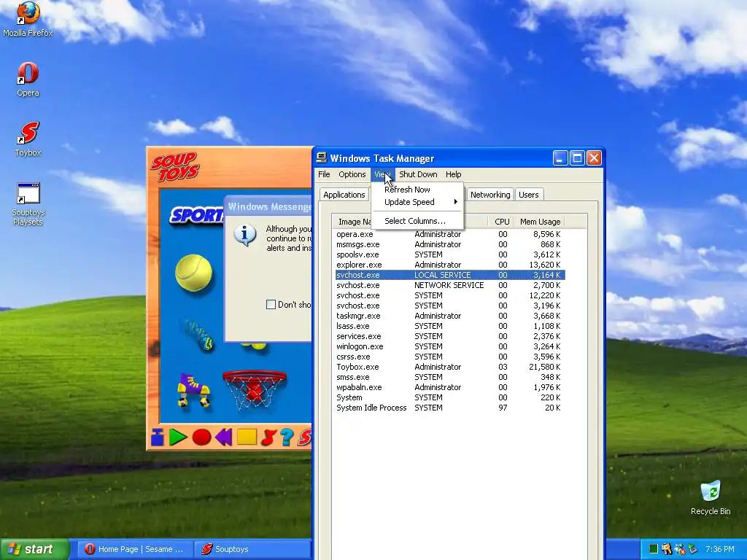Switch to Home Page Sesame taskbar button
The height and width of the screenshot is (560, 747).
pyautogui.click(x=134, y=549)
